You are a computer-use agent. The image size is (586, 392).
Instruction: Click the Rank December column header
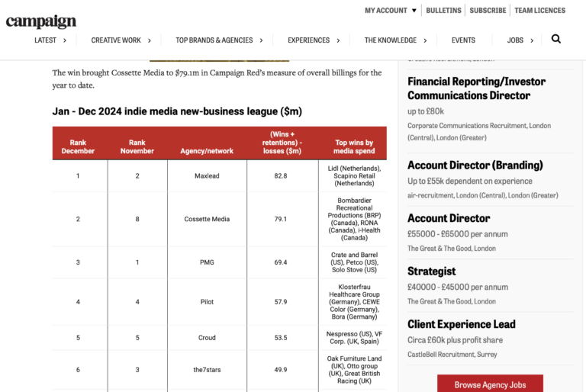78,146
